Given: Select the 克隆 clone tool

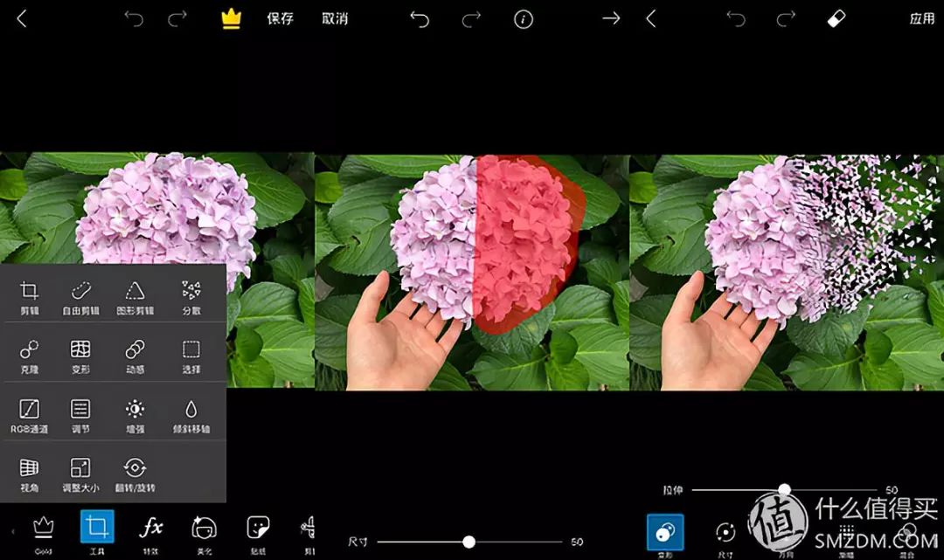Looking at the screenshot, I should click(x=30, y=356).
